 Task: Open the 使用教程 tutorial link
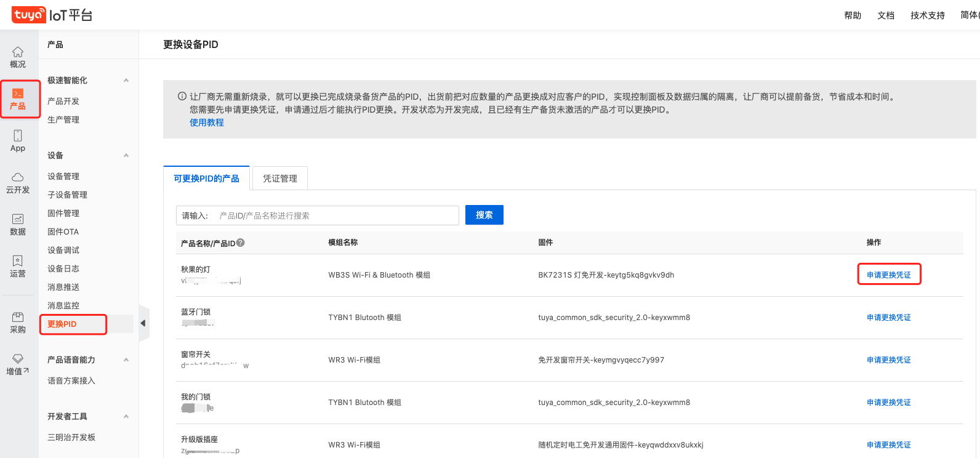tap(207, 123)
